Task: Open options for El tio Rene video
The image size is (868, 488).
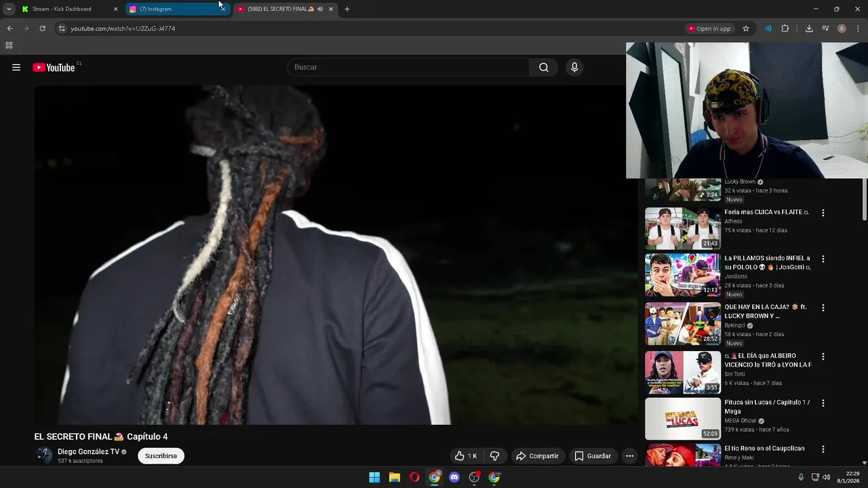Action: tap(823, 449)
